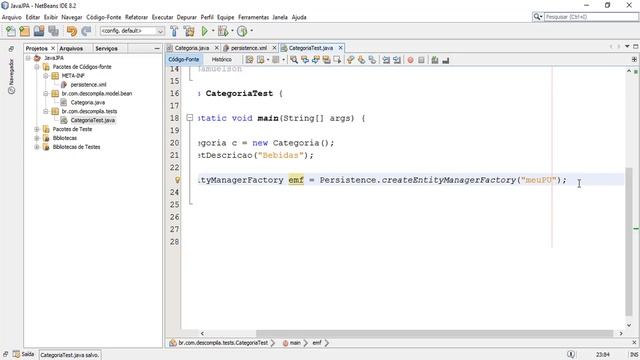640x360 pixels.
Task: Toggle Highlight Search icon
Action: click(x=327, y=60)
